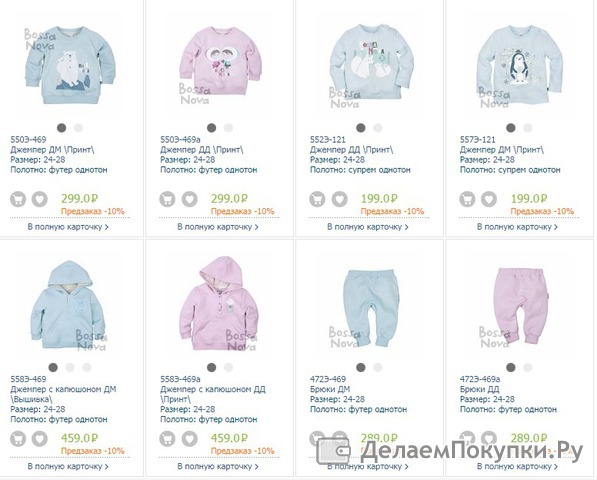
Task: Favorite the 557Э-121 penguin jumper
Action: coord(489,199)
